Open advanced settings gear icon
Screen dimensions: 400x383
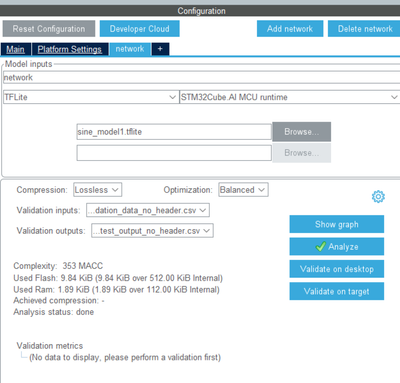(x=378, y=197)
